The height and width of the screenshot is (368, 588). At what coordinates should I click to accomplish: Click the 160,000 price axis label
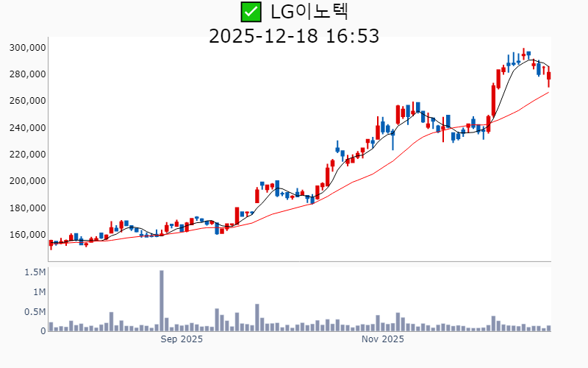point(28,235)
